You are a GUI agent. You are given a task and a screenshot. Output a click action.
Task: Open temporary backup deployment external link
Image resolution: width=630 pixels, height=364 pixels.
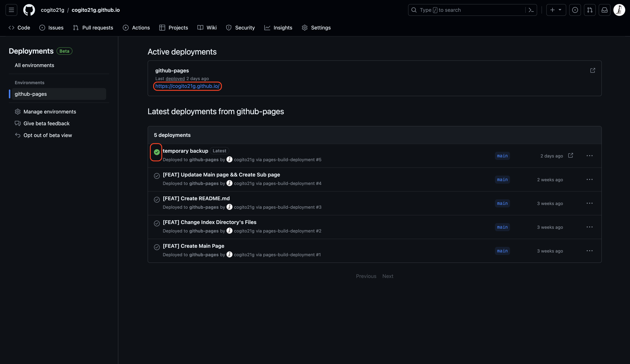click(x=570, y=155)
